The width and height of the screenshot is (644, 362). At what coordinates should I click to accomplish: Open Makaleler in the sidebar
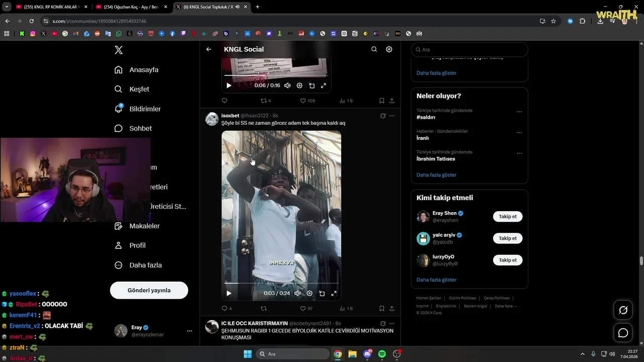(137, 226)
